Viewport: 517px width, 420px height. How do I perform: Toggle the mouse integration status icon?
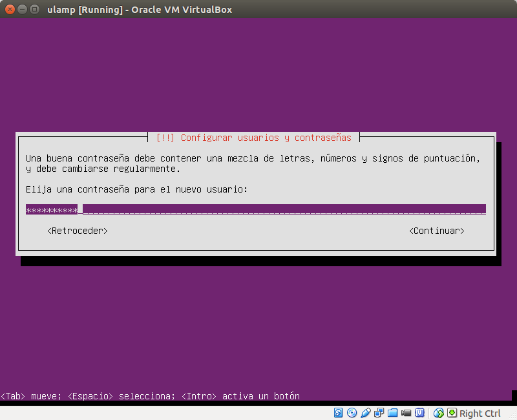(438, 413)
